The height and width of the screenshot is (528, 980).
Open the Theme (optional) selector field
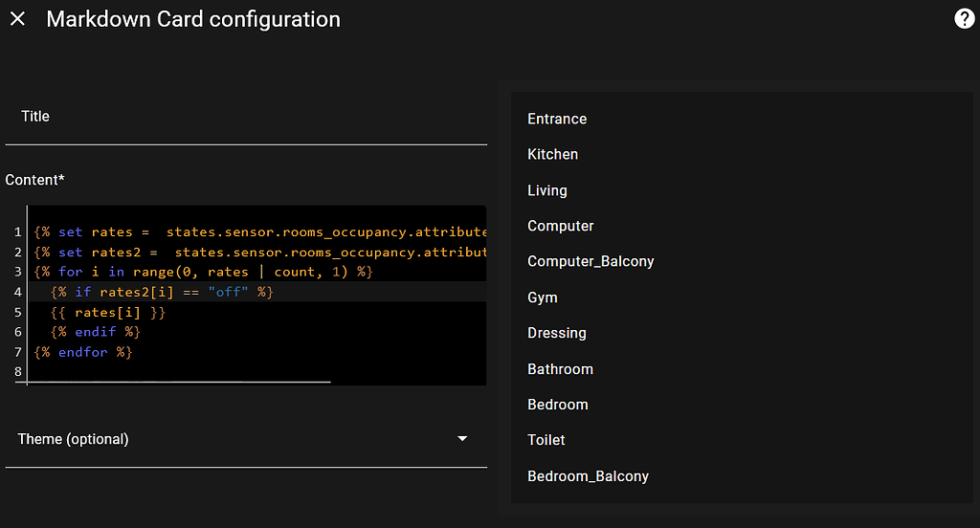tap(246, 439)
